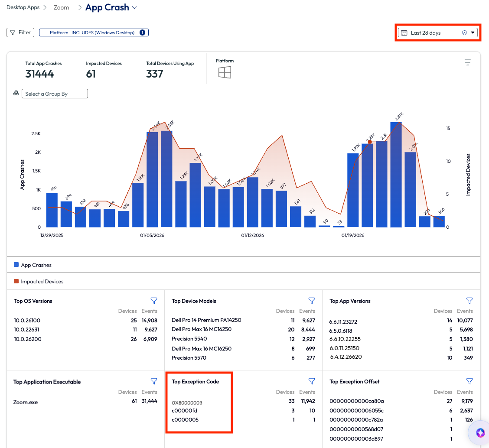Click the tallest crash bar on the chart

[395, 173]
